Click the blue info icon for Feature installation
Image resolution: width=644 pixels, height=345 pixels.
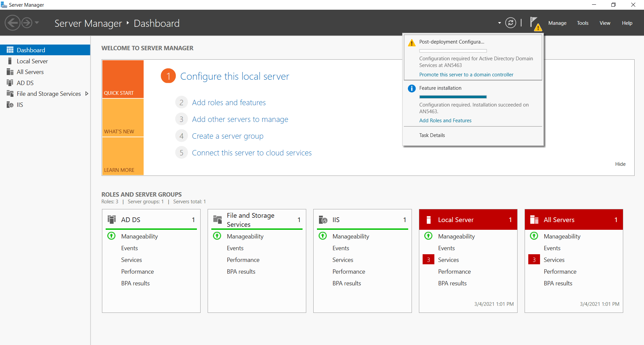(x=412, y=88)
